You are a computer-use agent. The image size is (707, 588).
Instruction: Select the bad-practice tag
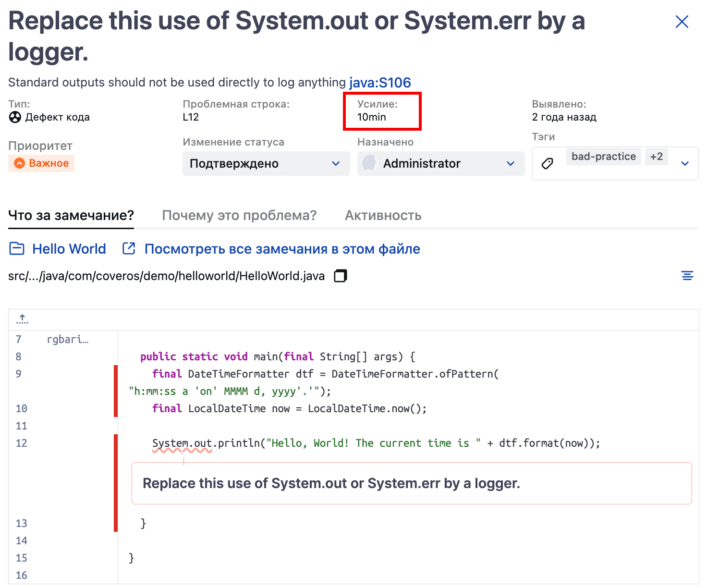pos(603,157)
